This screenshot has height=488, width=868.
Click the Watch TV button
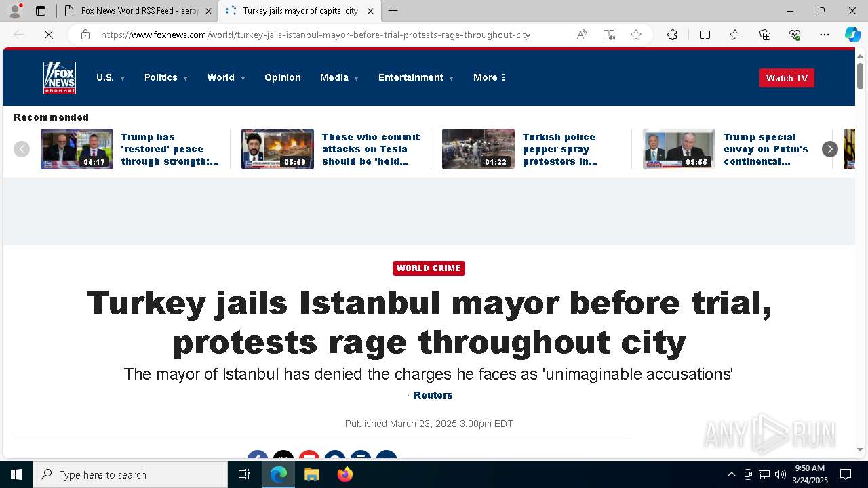pos(787,78)
